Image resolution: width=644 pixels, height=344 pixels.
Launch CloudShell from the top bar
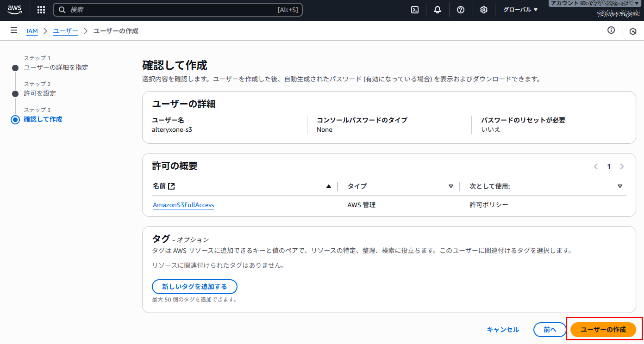(x=415, y=10)
